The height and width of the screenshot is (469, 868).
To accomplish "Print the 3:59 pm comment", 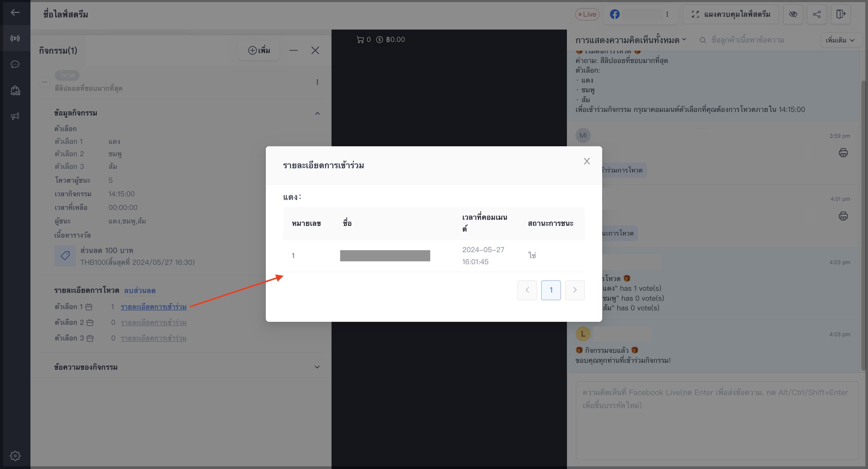I will (843, 153).
